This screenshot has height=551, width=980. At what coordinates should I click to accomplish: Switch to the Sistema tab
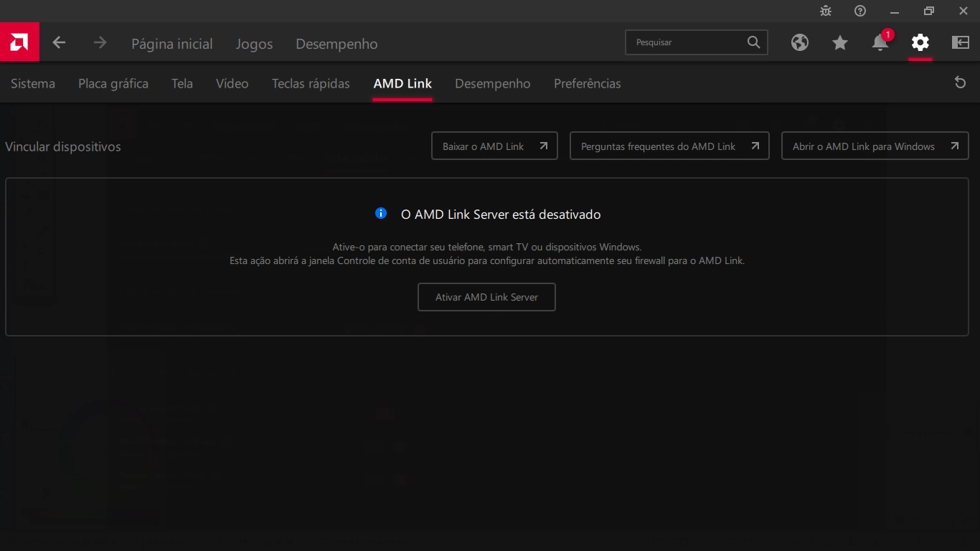coord(33,83)
